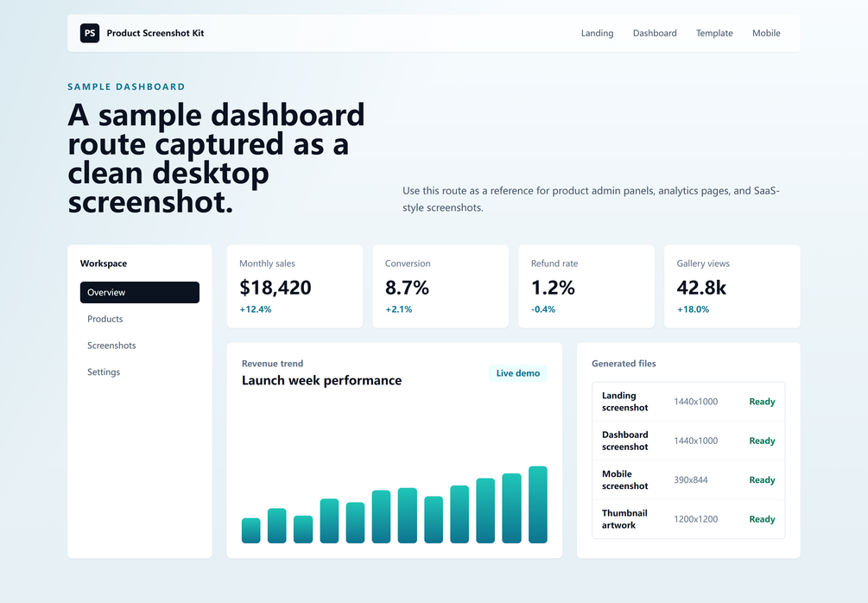Click the Live demo badge
The image size is (868, 603).
517,373
